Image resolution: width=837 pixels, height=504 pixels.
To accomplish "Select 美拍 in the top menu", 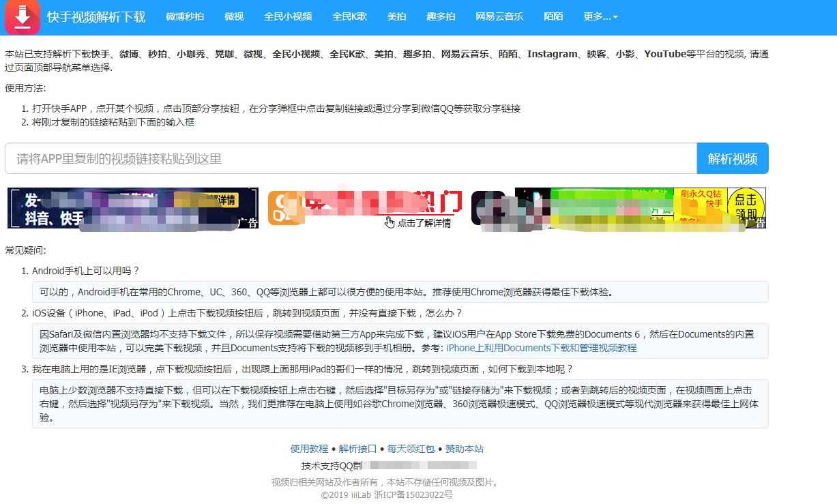I will pyautogui.click(x=396, y=18).
